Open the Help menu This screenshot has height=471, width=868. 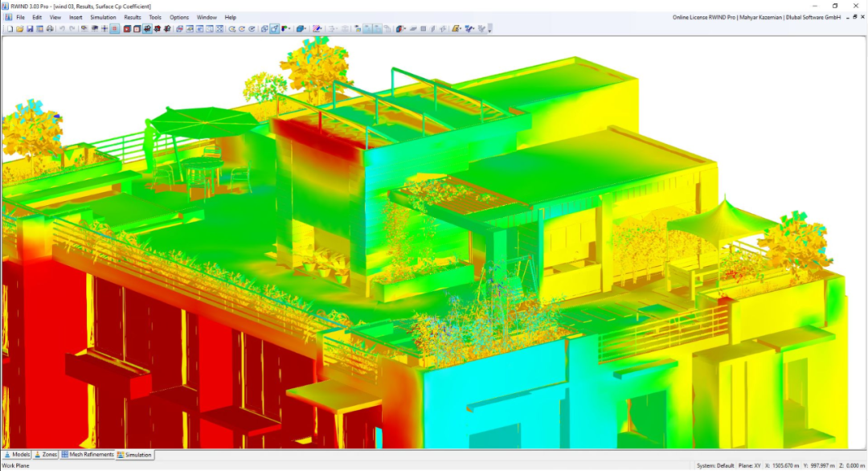click(x=231, y=18)
